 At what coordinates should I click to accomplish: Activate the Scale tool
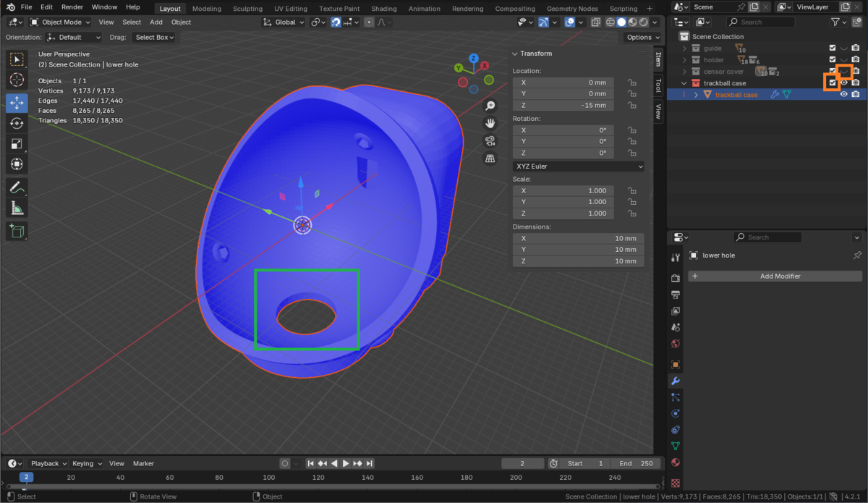pos(17,145)
